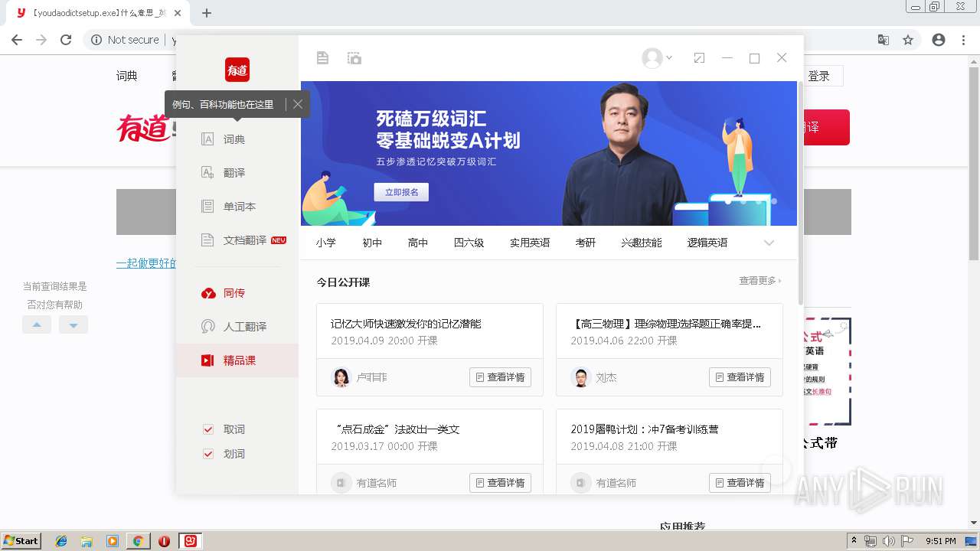This screenshot has width=980, height=551.
Task: Bookmark this page with star icon
Action: 908,40
